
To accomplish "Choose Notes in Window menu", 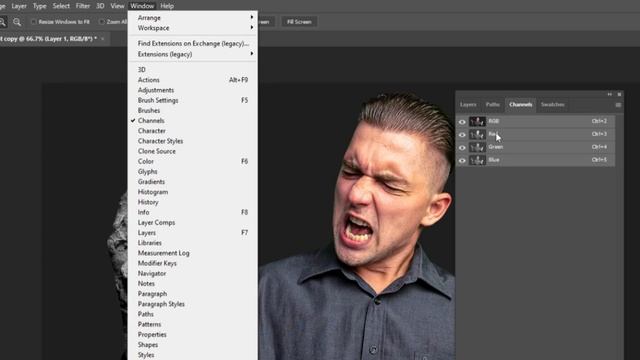I will [193, 284].
